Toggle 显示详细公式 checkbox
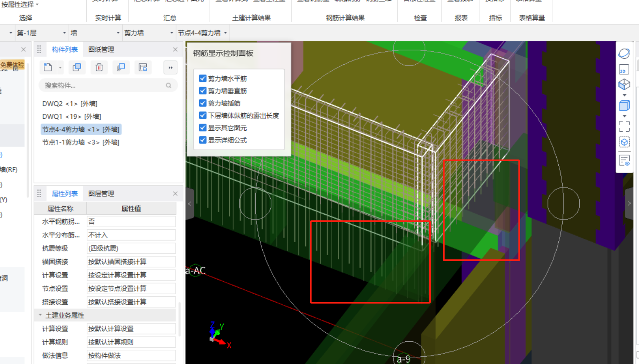 203,140
